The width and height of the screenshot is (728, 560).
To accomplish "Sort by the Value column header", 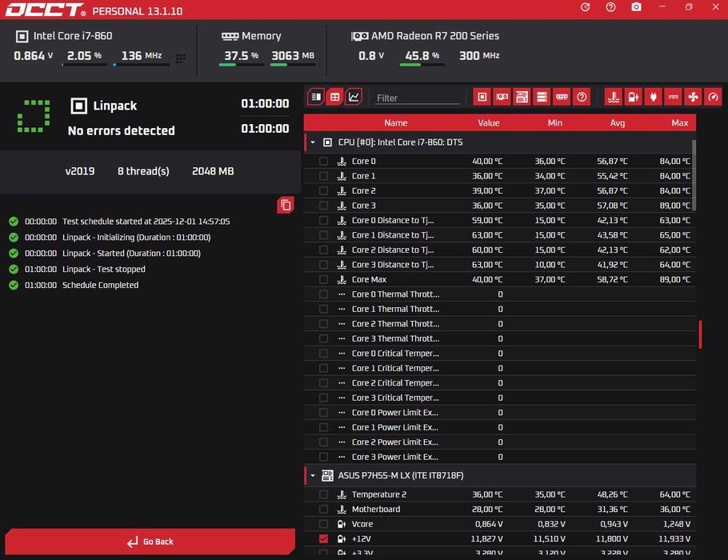I will coord(489,123).
